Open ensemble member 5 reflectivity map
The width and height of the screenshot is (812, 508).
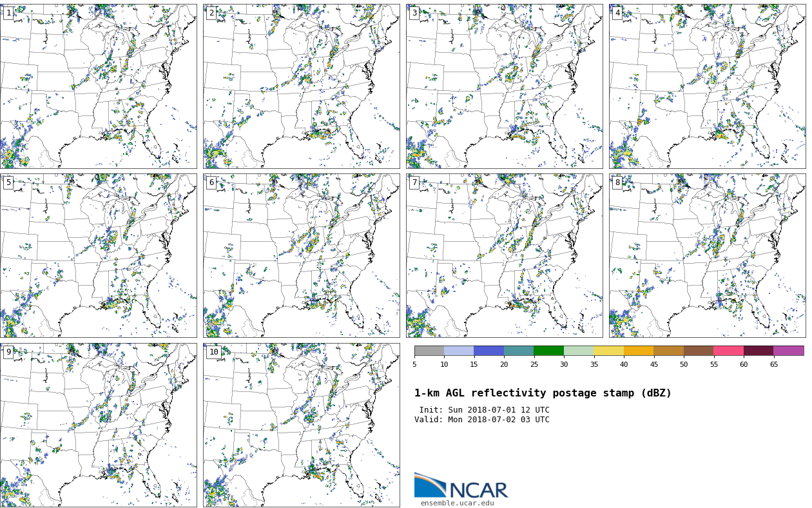pos(98,255)
